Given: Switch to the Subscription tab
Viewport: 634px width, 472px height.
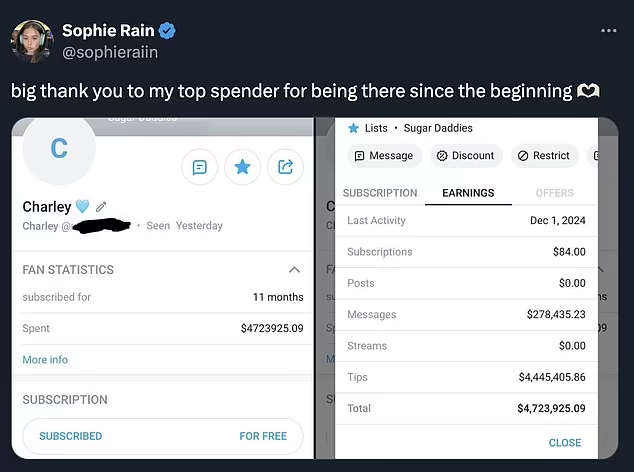Looking at the screenshot, I should pyautogui.click(x=380, y=193).
